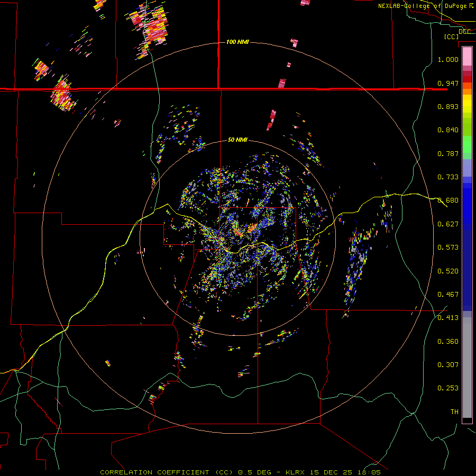Click the 50 NMI range ring label

click(x=237, y=140)
